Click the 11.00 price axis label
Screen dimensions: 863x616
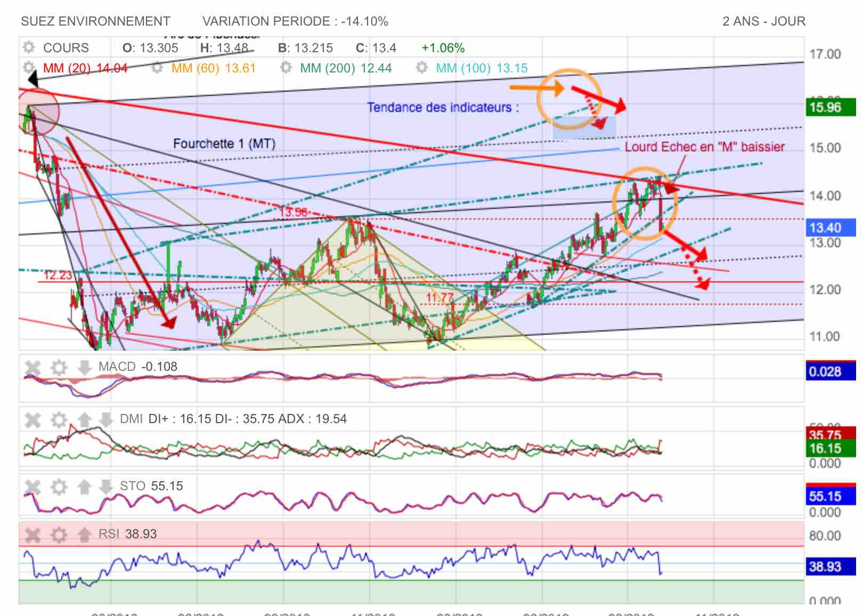(825, 337)
